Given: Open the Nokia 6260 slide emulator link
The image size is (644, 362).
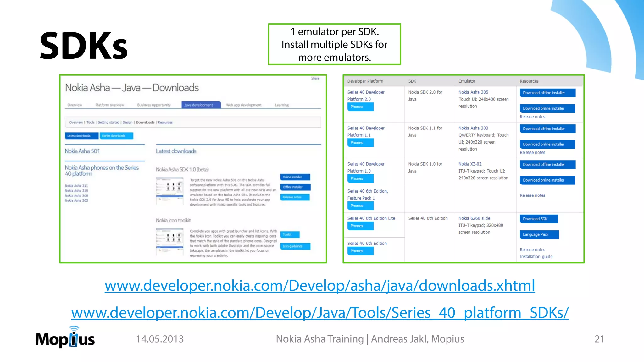Looking at the screenshot, I should 474,218.
